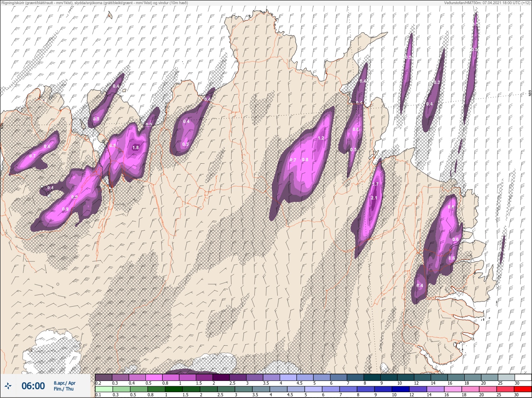Pick the bottom-row legend swatch between 1 and 1.5
This screenshot has height=398, width=532.
[174, 389]
